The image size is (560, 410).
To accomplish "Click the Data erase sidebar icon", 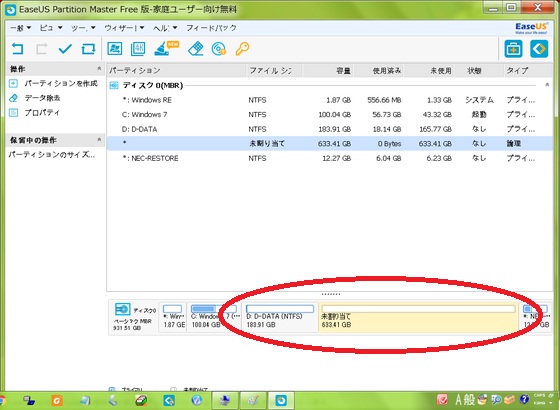I will coord(13,98).
